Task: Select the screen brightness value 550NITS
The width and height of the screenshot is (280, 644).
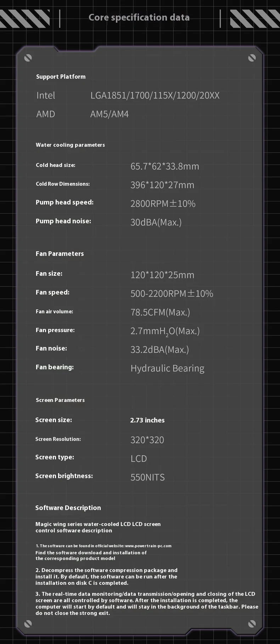Action: 147,477
